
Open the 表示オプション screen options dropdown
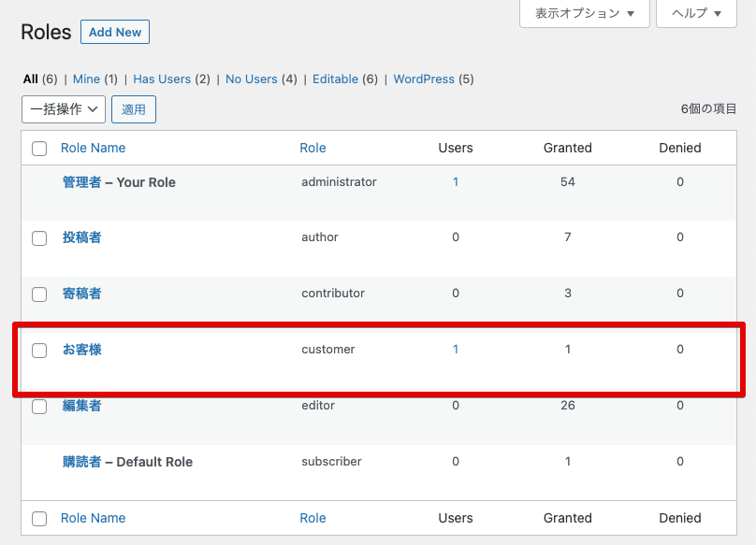[x=585, y=14]
